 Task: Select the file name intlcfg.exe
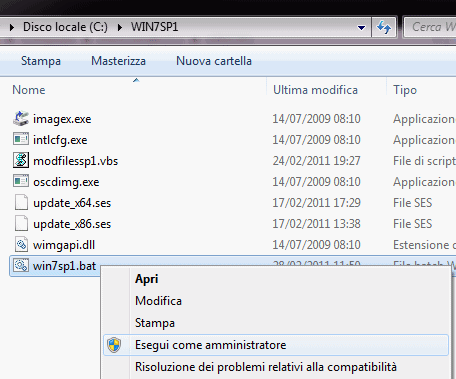pyautogui.click(x=60, y=140)
